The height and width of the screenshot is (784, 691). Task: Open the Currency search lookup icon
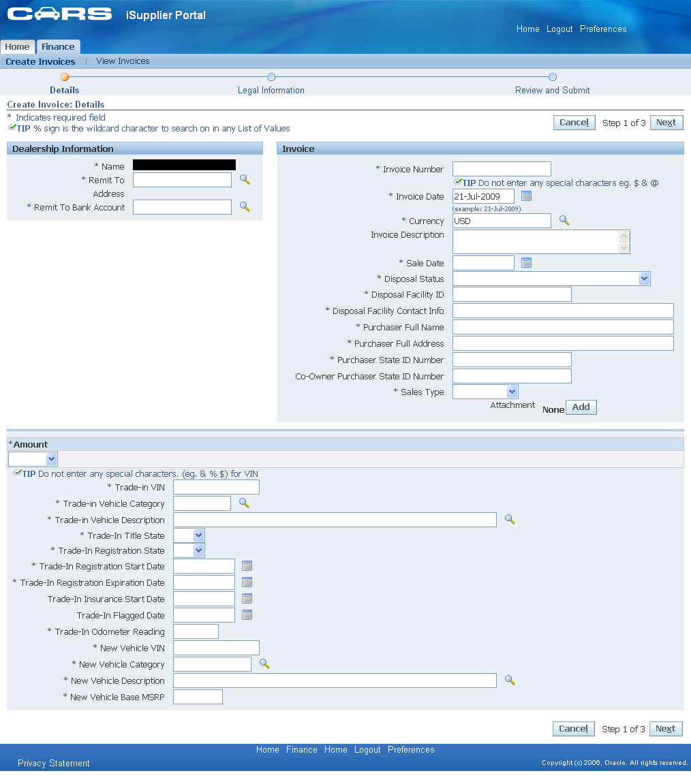[564, 221]
